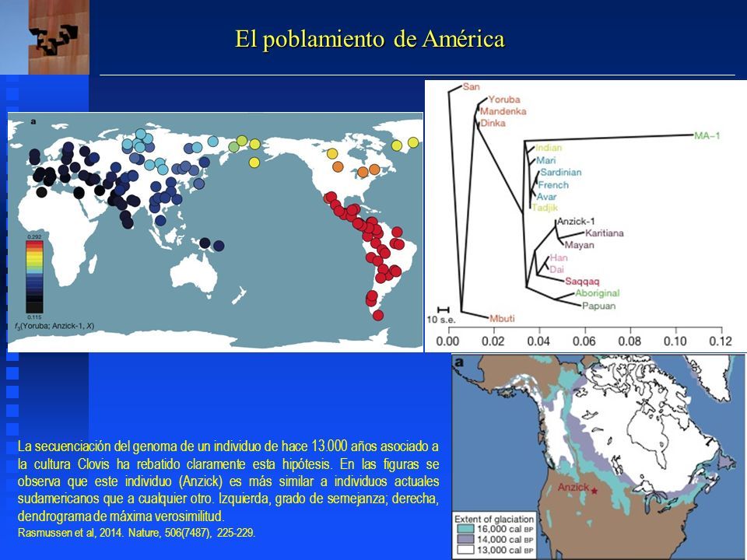Click the 'Anzick' red label on glaciation map
Image resolution: width=747 pixels, height=560 pixels.
[573, 487]
